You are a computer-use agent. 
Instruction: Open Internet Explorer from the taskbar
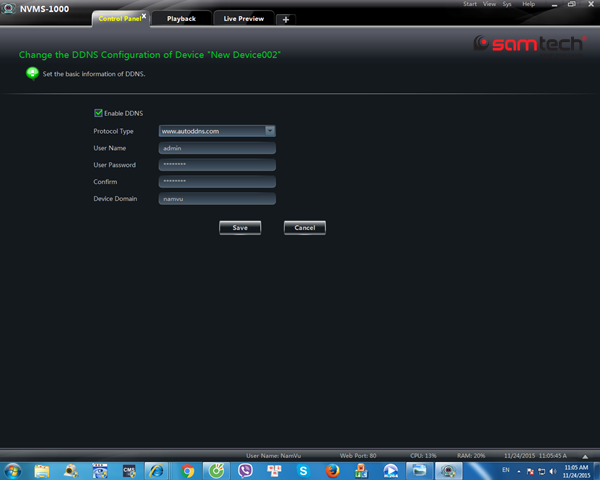click(x=157, y=471)
